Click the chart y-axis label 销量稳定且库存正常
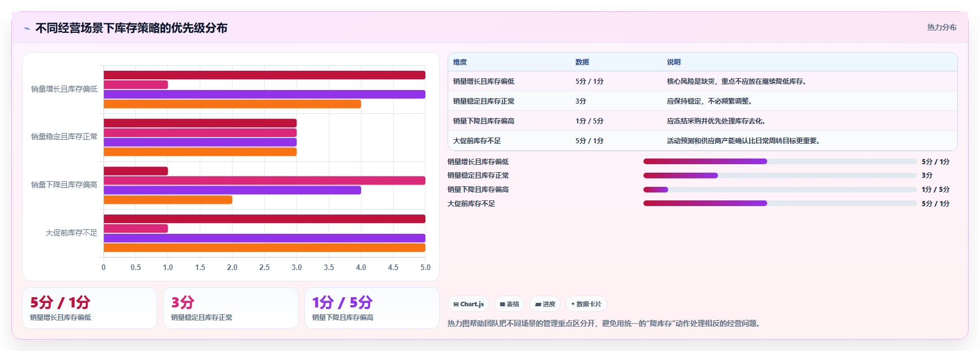The width and height of the screenshot is (980, 351). 64,136
